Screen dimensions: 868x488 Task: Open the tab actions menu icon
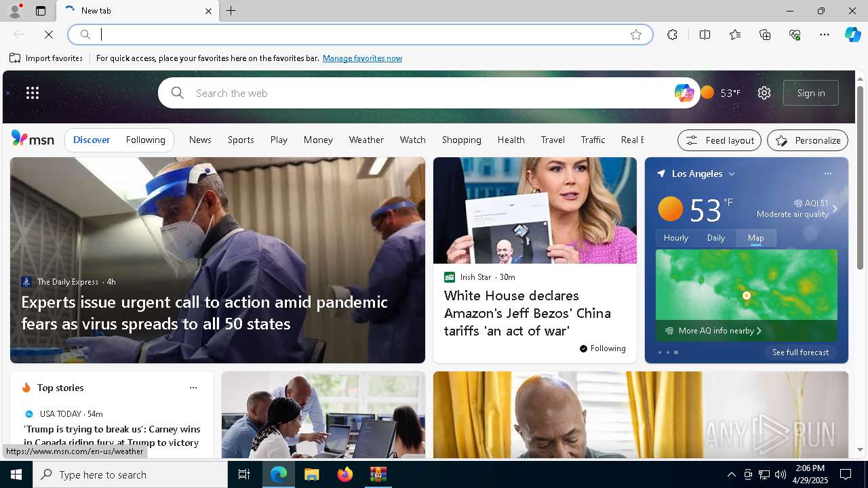[41, 11]
